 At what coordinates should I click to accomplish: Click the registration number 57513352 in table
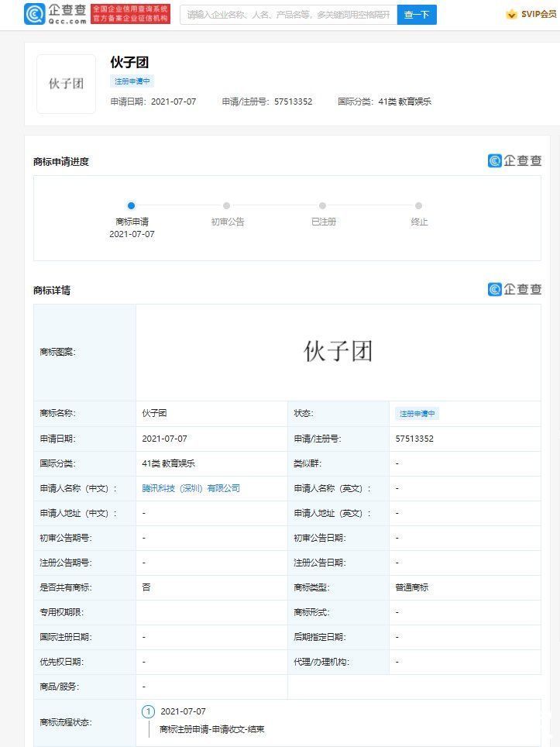point(414,439)
